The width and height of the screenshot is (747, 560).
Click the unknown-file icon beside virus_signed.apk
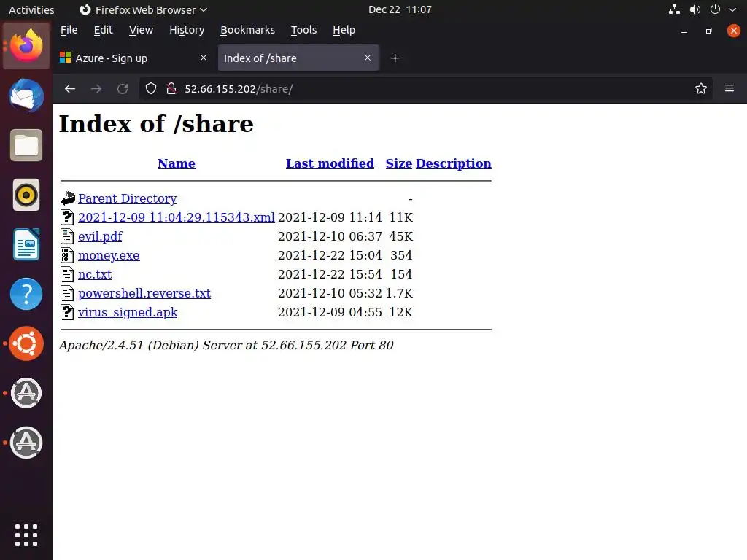tap(67, 312)
